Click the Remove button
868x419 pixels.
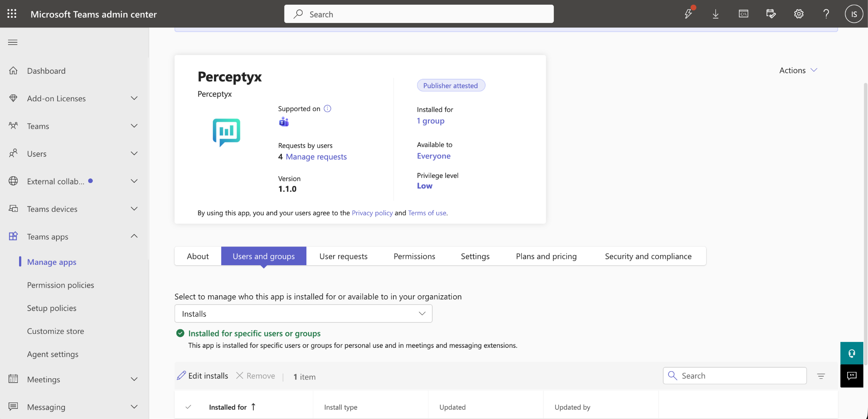[x=256, y=376]
